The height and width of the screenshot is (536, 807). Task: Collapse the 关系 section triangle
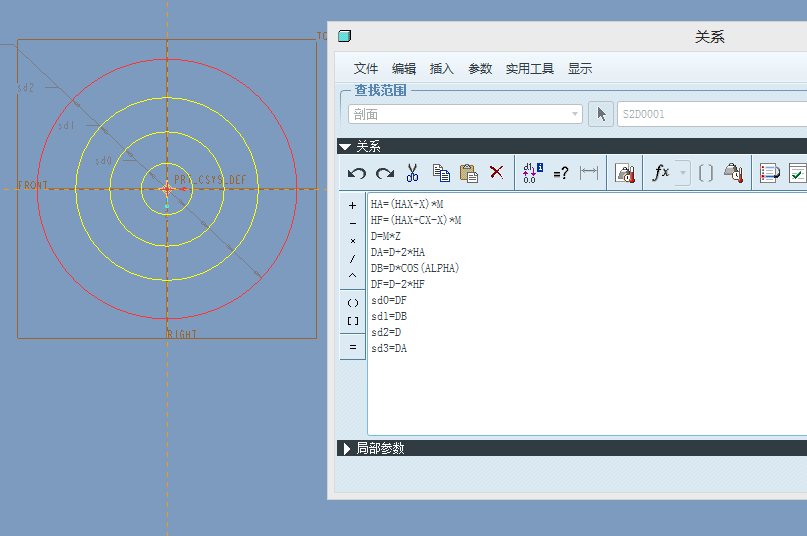click(x=345, y=146)
